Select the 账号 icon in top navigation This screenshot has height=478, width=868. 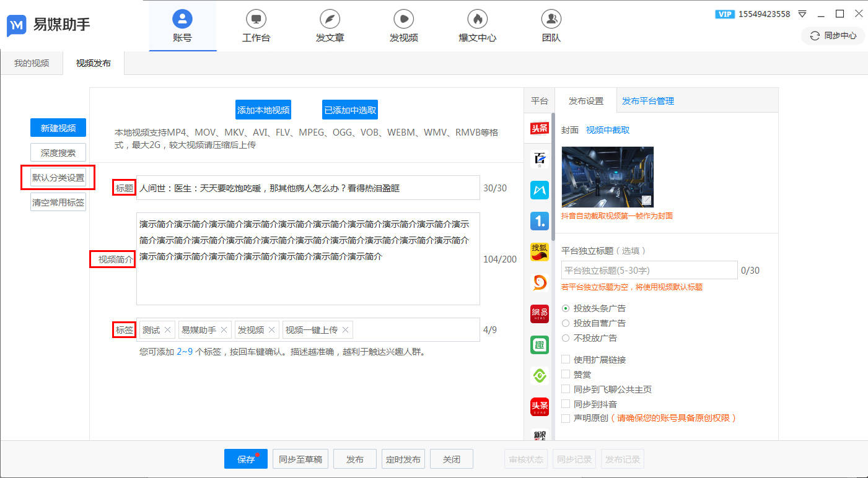point(183,26)
